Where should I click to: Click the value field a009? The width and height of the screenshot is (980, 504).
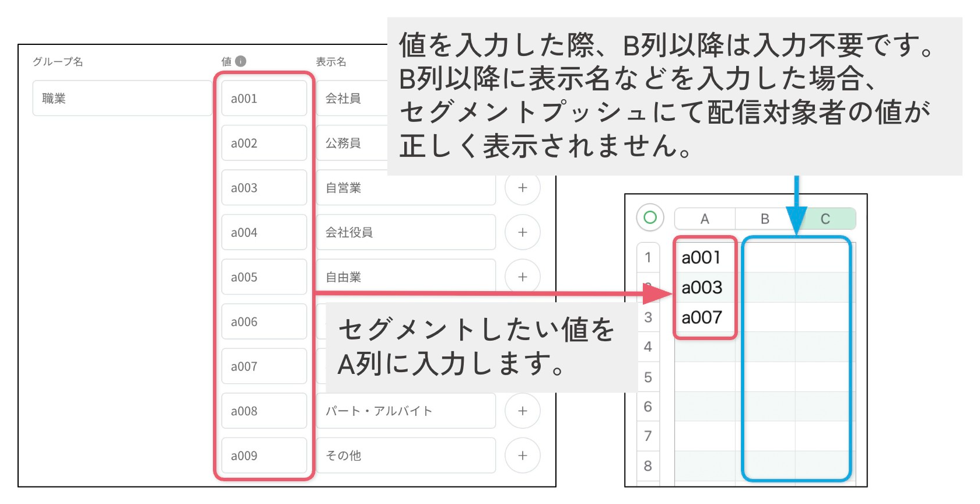[x=264, y=456]
